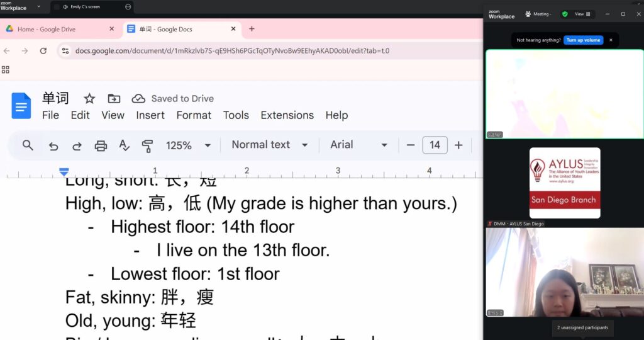Open the 125% zoom dropdown

188,145
